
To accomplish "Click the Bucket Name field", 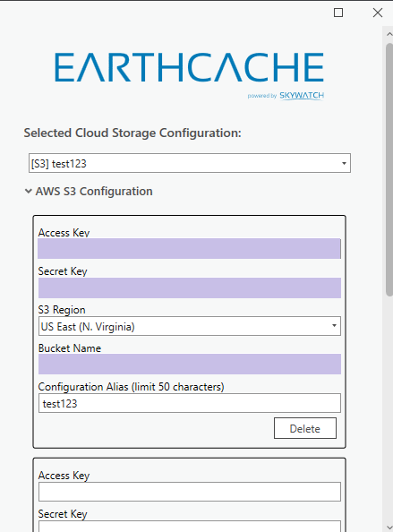I will click(190, 364).
